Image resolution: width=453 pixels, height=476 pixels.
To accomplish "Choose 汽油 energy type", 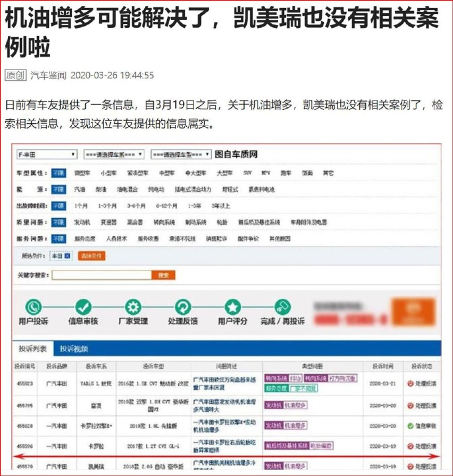I will click(x=80, y=190).
